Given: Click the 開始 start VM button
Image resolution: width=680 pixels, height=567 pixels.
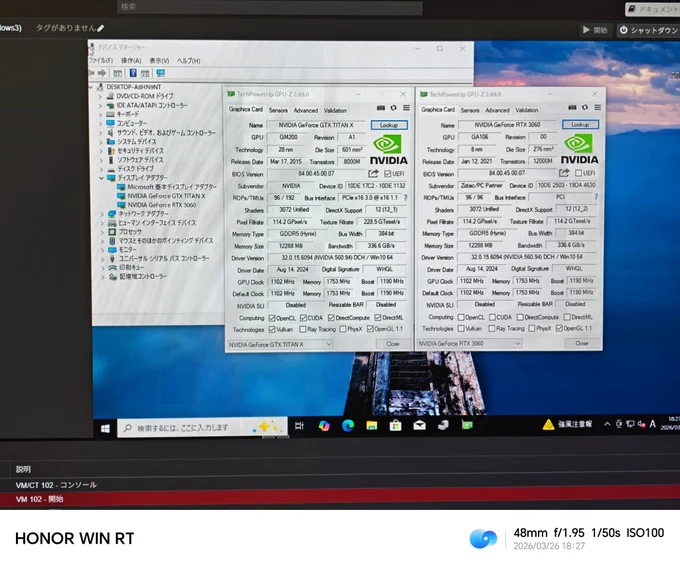Looking at the screenshot, I should point(595,30).
